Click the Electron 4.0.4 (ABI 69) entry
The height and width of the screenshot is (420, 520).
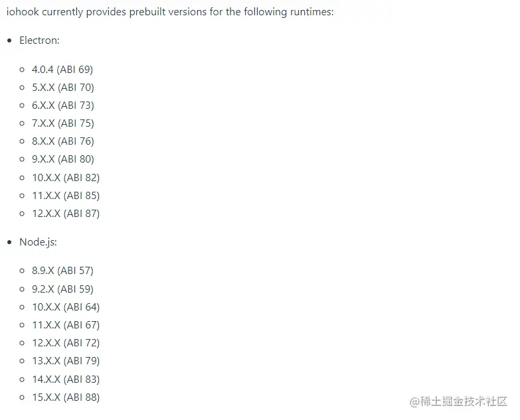point(62,70)
